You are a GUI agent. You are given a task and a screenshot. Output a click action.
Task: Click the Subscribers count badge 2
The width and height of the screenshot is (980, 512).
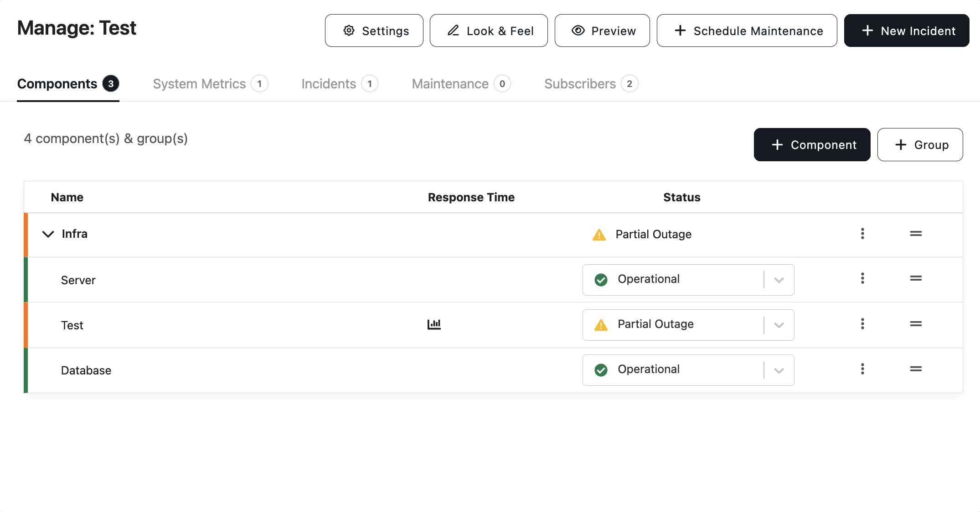[629, 84]
